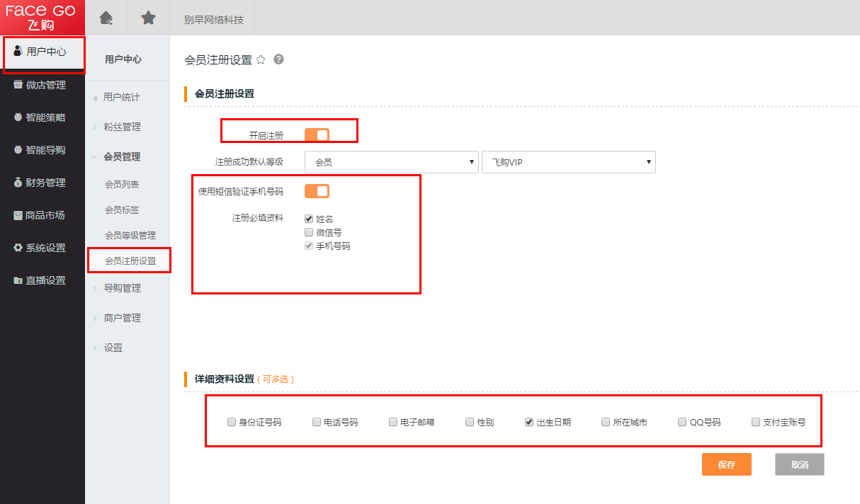The width and height of the screenshot is (860, 504).
Task: Open 系统设置 gear in the left sidebar
Action: point(43,248)
